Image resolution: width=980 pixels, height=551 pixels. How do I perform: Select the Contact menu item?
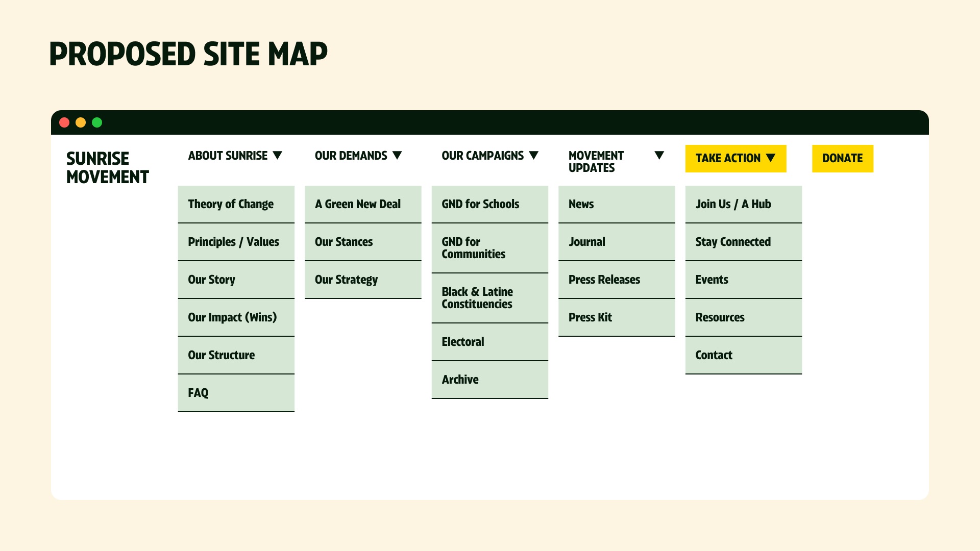click(744, 355)
